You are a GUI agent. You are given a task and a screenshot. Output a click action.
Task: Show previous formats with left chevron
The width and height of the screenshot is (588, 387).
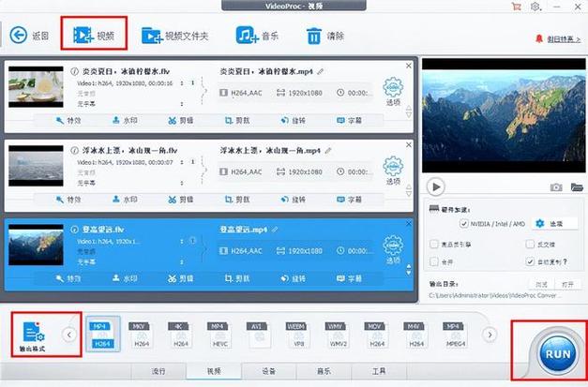click(69, 335)
